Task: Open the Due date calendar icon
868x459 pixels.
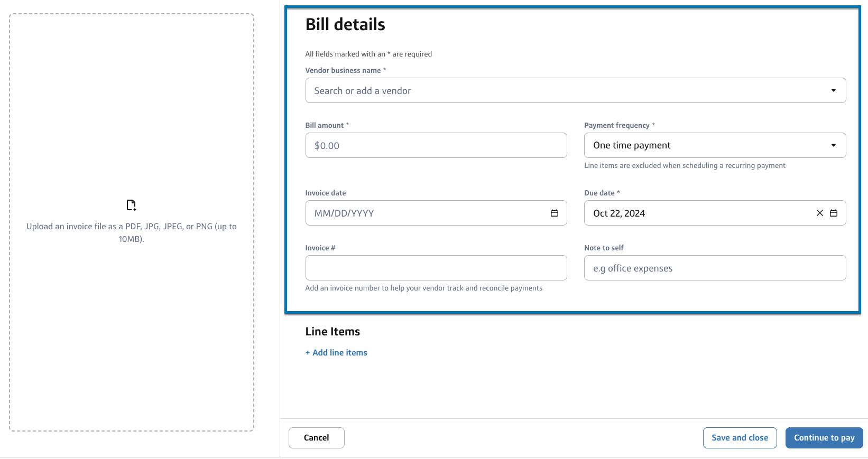Action: coord(834,213)
